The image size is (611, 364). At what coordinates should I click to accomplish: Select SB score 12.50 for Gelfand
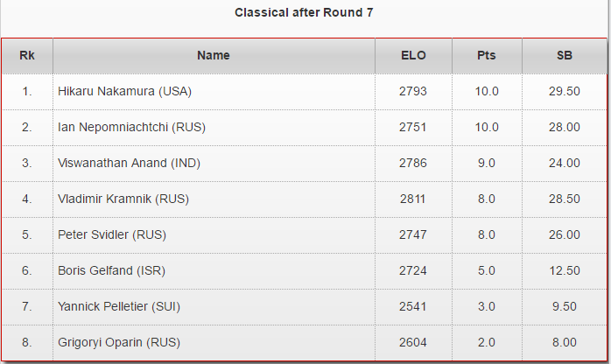point(565,270)
